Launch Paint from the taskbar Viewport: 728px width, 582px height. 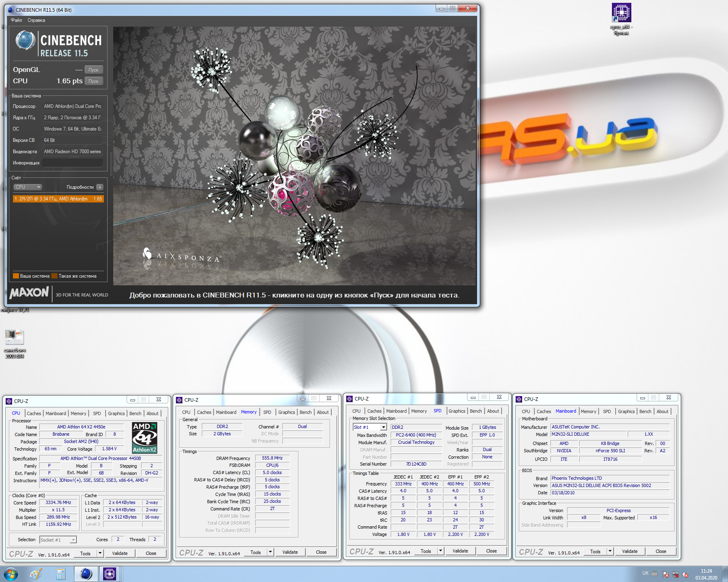coord(36,574)
